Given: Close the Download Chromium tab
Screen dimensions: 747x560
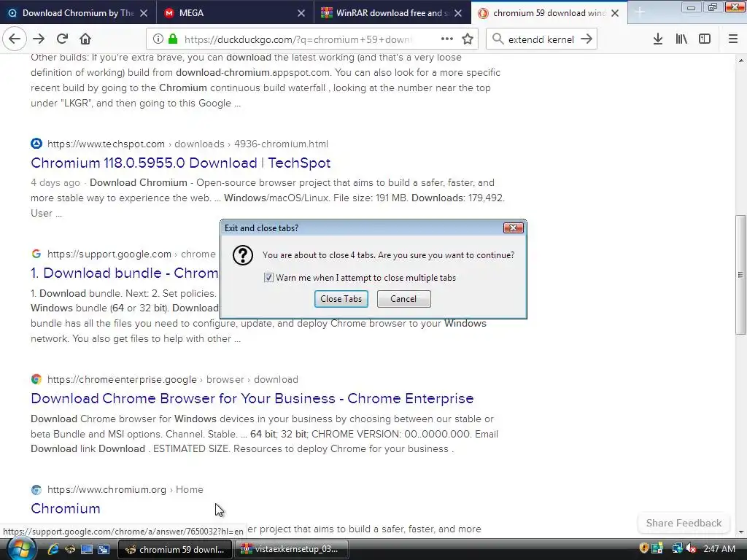Looking at the screenshot, I should [144, 13].
